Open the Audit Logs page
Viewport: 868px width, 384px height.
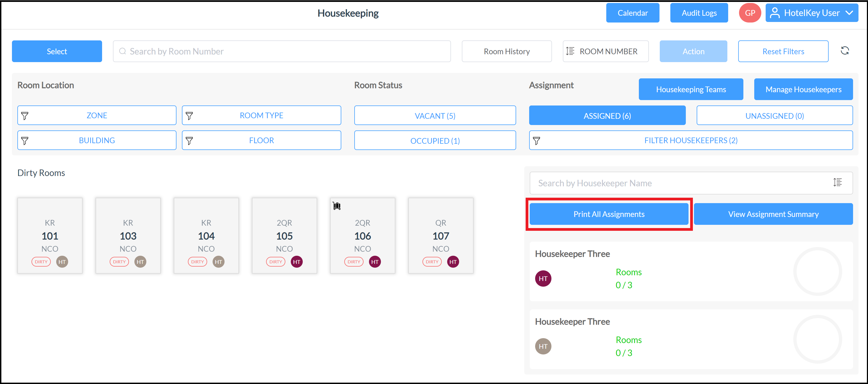pos(699,13)
